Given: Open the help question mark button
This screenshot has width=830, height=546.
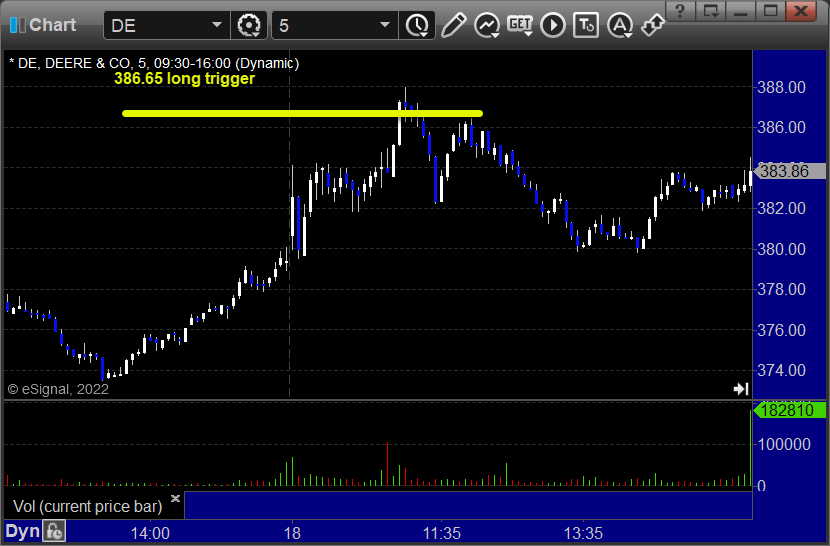Looking at the screenshot, I should [680, 11].
